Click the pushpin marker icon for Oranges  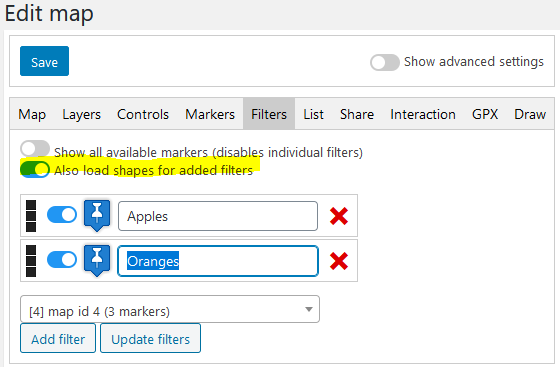(97, 261)
